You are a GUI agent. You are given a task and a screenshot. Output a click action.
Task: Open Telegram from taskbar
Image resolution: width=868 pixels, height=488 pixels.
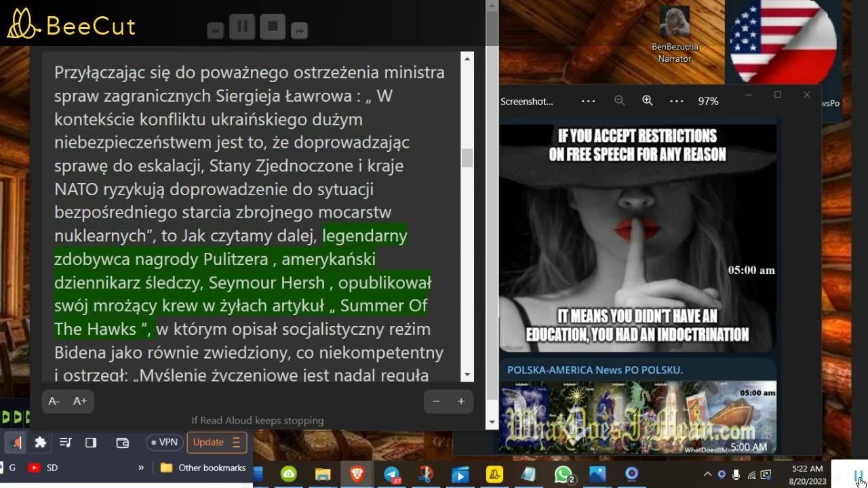[x=392, y=474]
